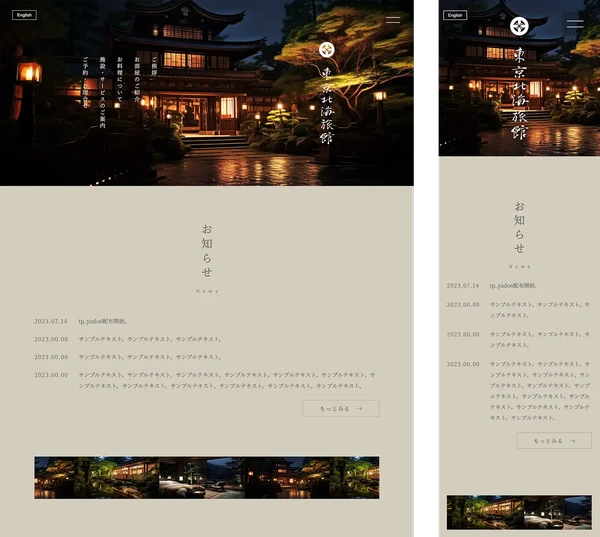Open the お部屋のご紹介 navigation link
This screenshot has width=600, height=537.
click(137, 79)
